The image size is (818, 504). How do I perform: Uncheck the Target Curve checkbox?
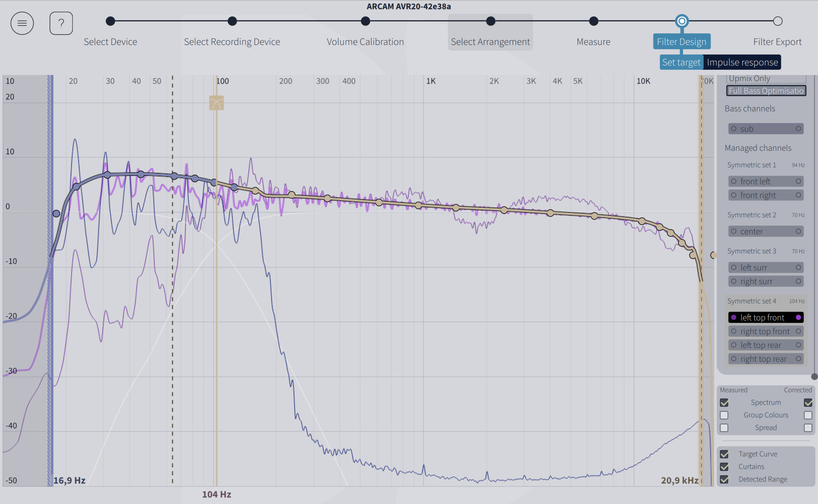[x=724, y=454]
